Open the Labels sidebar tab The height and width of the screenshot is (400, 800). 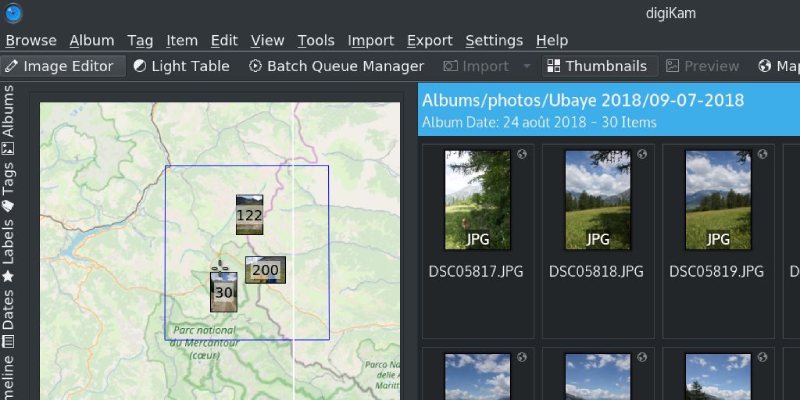click(8, 250)
